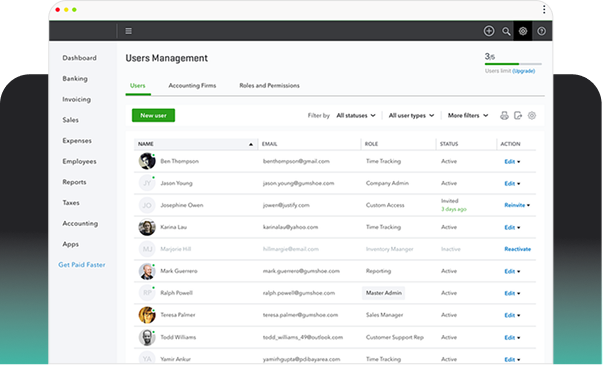Image resolution: width=603 pixels, height=365 pixels.
Task: Toggle the hamburger navigation menu icon
Action: [128, 31]
